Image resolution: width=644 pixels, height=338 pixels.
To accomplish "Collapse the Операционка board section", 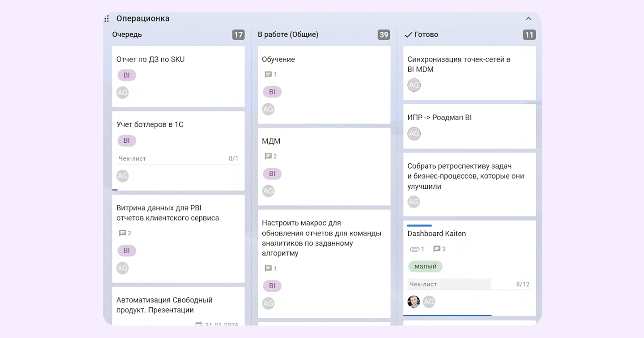I will click(x=528, y=19).
